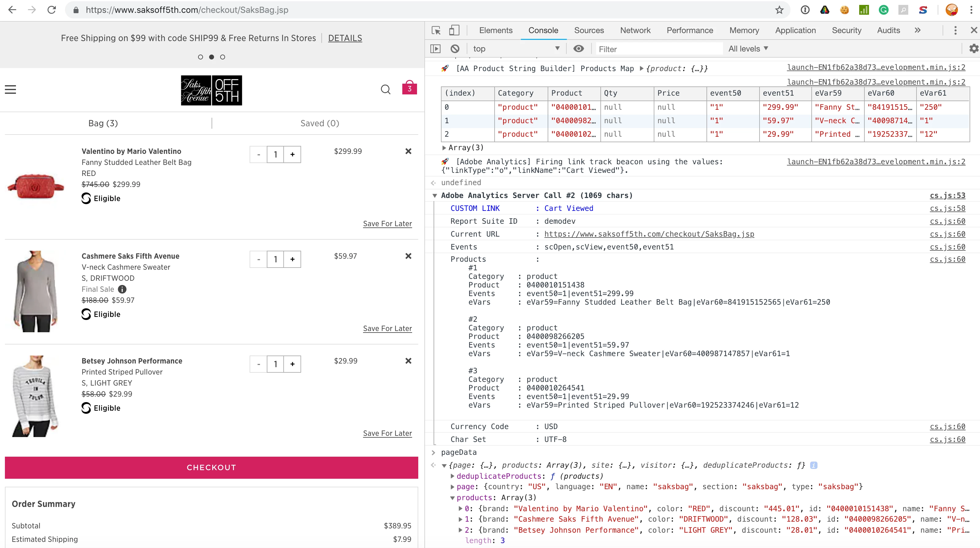Collapse the Adobe Analytics Server Call #2 group
980x548 pixels.
coord(434,196)
